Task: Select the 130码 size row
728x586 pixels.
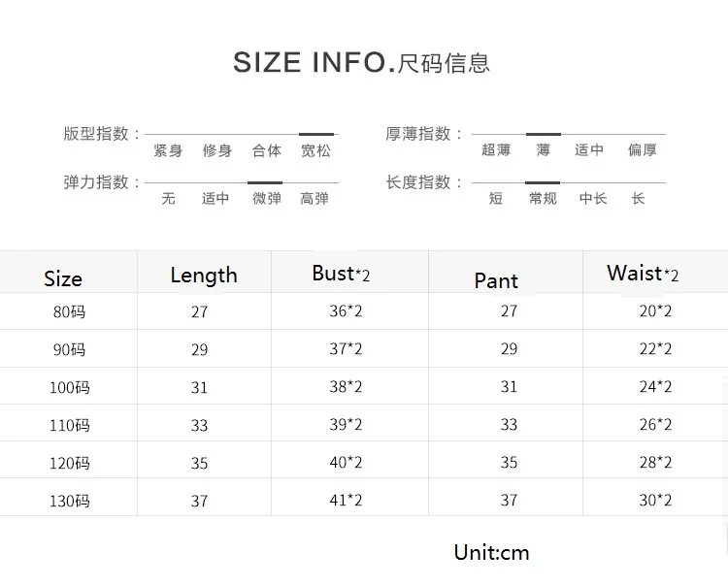Action: coord(364,500)
